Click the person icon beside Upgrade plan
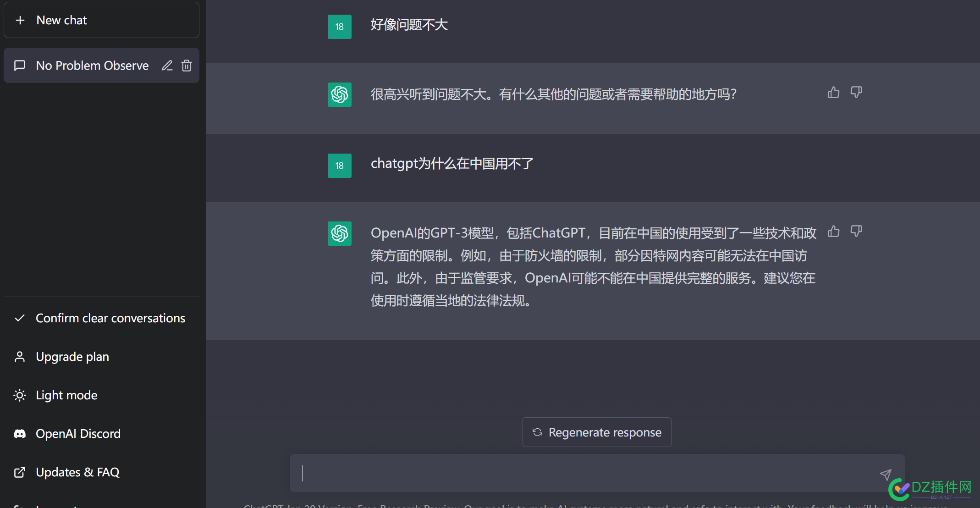Image resolution: width=980 pixels, height=508 pixels. [20, 357]
